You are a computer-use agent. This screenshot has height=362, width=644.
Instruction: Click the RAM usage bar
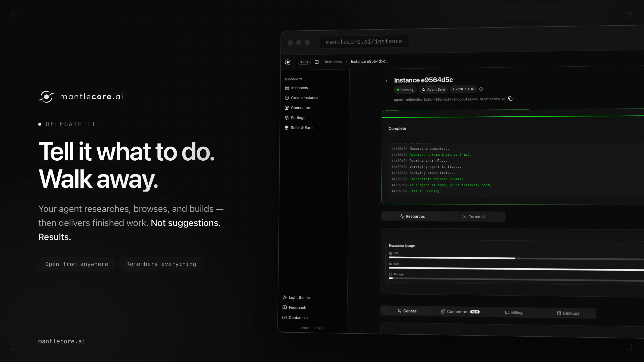[x=516, y=269]
